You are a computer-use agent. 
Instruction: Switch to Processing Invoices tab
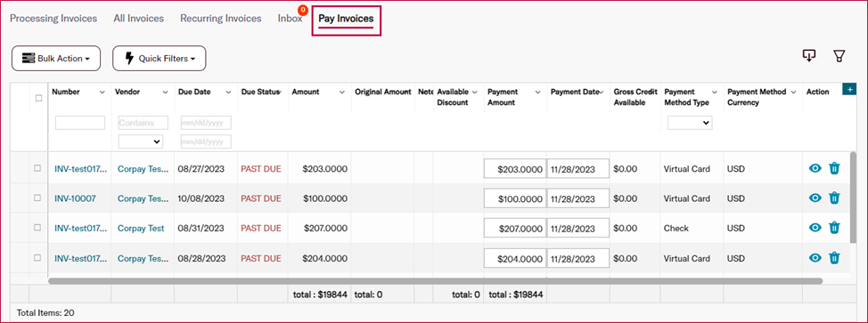pyautogui.click(x=53, y=19)
